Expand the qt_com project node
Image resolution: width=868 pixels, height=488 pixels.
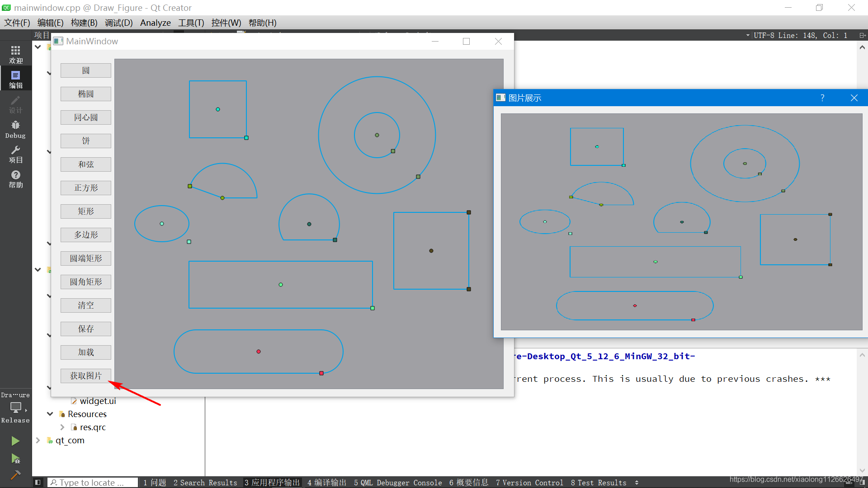click(x=38, y=440)
